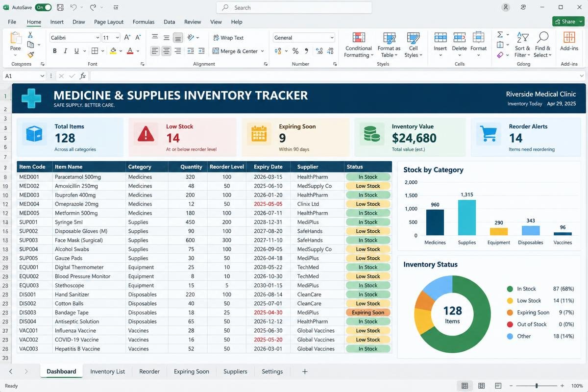This screenshot has height=392, width=588.
Task: Click in the Search box
Action: pos(294,8)
